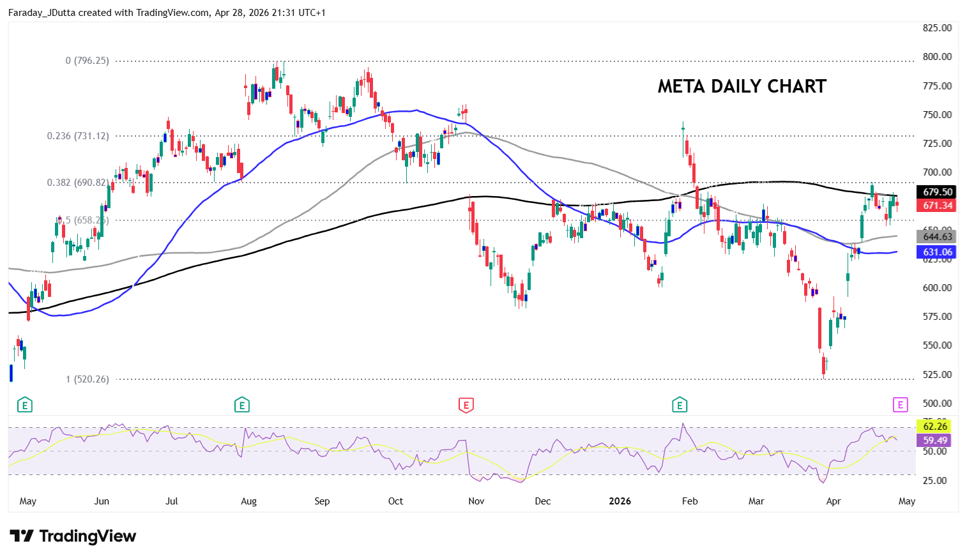Select the 1 (520.26) Fibonacci level label
This screenshot has height=560, width=967.
[x=88, y=379]
